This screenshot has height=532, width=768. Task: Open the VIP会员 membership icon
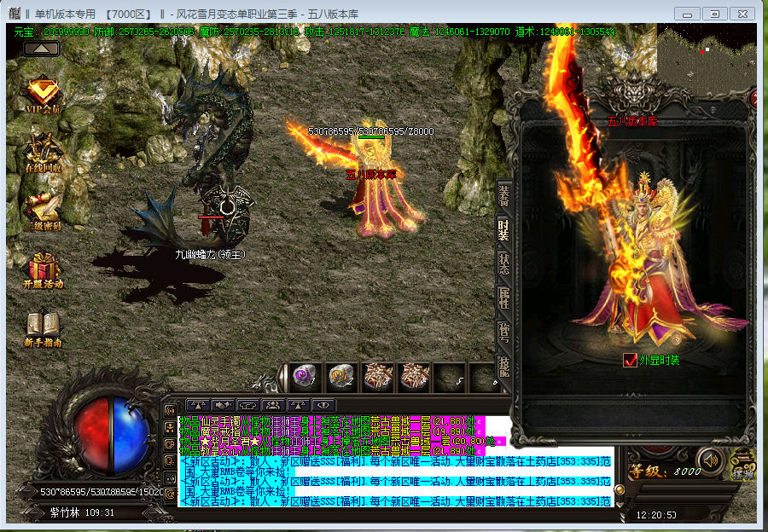pyautogui.click(x=43, y=95)
